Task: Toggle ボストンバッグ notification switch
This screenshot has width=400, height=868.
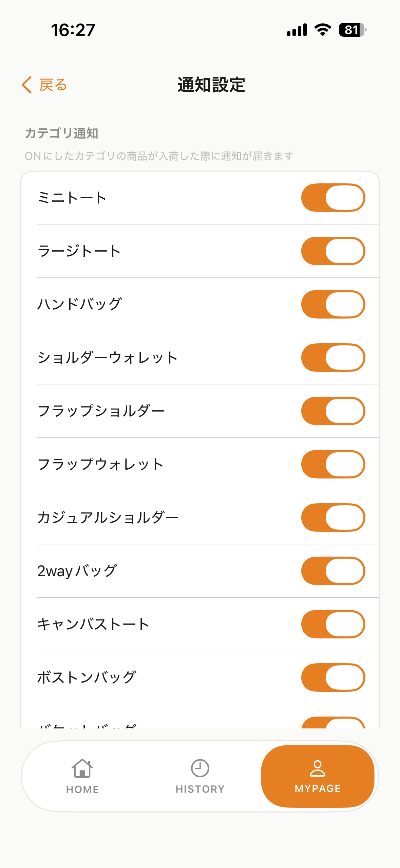Action: pos(333,677)
